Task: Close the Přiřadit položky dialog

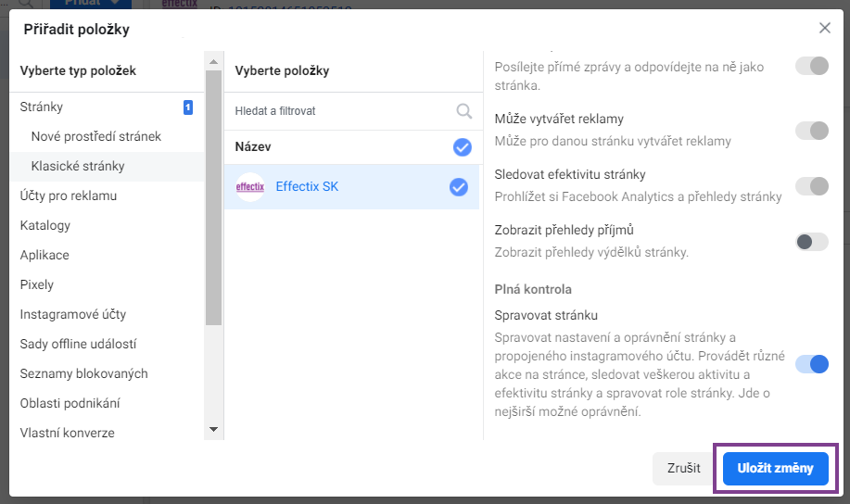Action: click(825, 28)
